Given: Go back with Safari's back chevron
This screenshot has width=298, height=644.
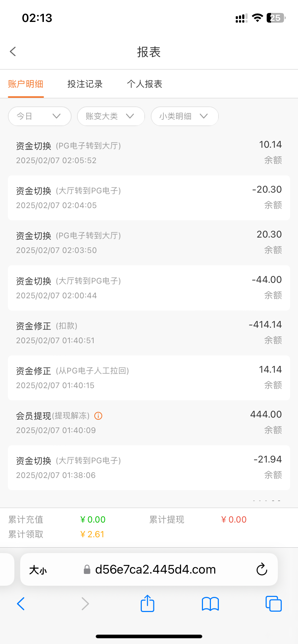Looking at the screenshot, I should [21, 604].
